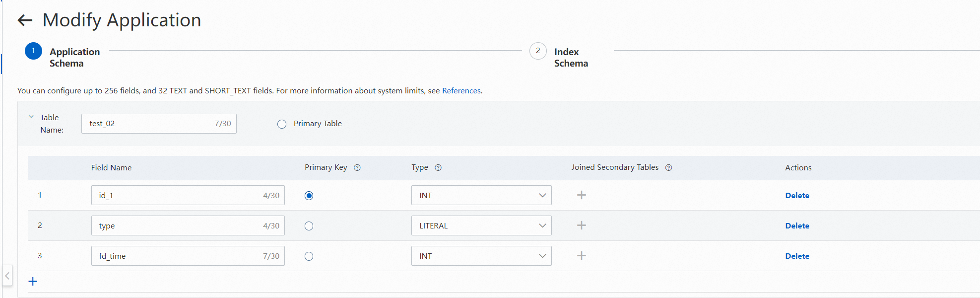Image resolution: width=980 pixels, height=298 pixels.
Task: Open Type dropdown for fd_time field
Action: 481,256
